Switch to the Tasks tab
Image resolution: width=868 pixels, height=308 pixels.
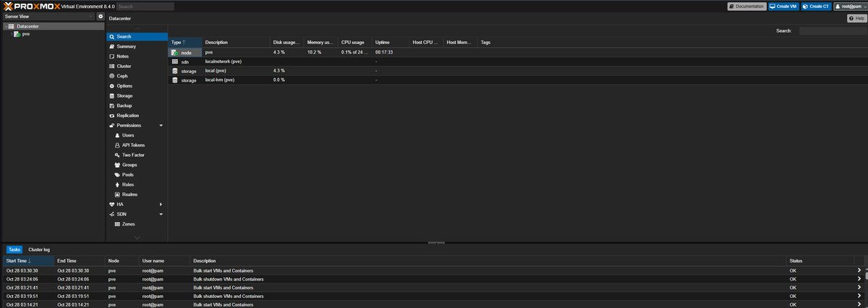point(14,249)
